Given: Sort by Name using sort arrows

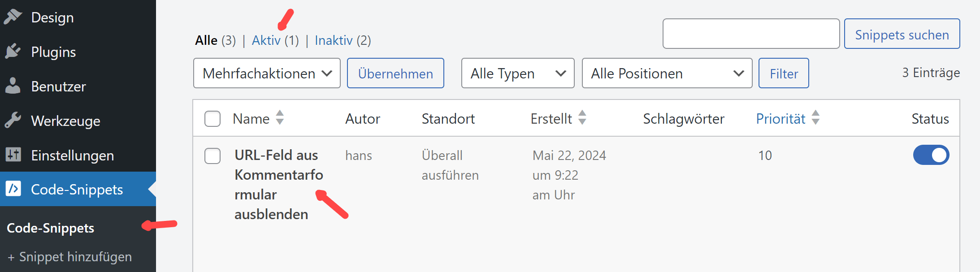Looking at the screenshot, I should 280,118.
